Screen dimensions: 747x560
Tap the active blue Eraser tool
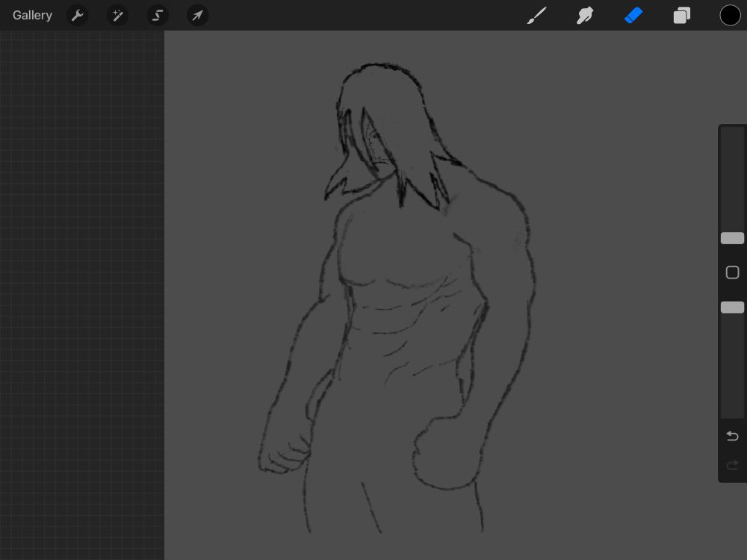point(633,15)
